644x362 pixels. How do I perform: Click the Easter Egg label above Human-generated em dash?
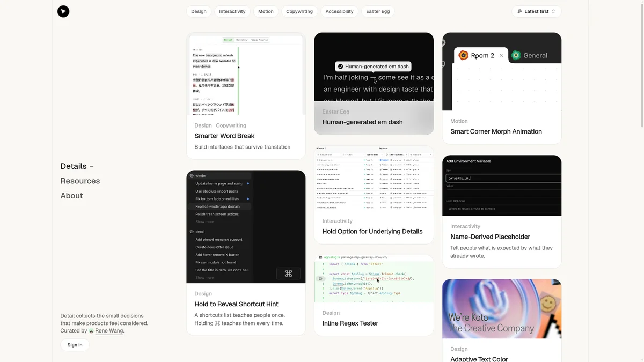336,112
